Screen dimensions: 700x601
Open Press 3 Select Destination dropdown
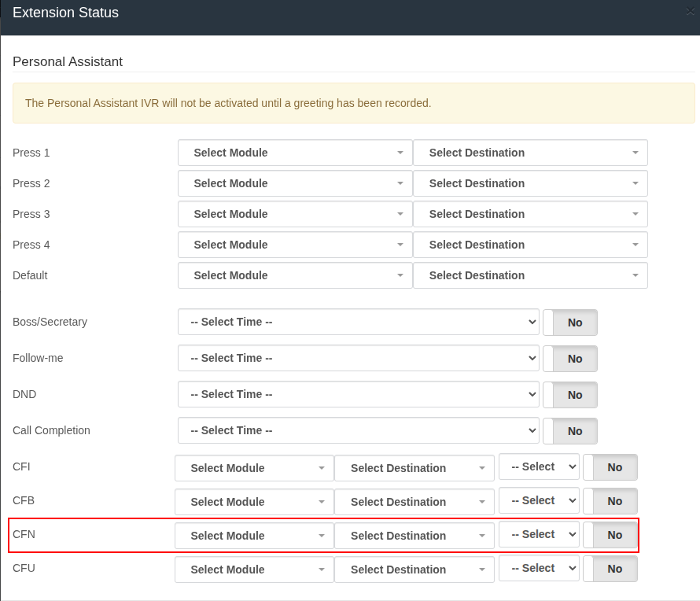[530, 214]
